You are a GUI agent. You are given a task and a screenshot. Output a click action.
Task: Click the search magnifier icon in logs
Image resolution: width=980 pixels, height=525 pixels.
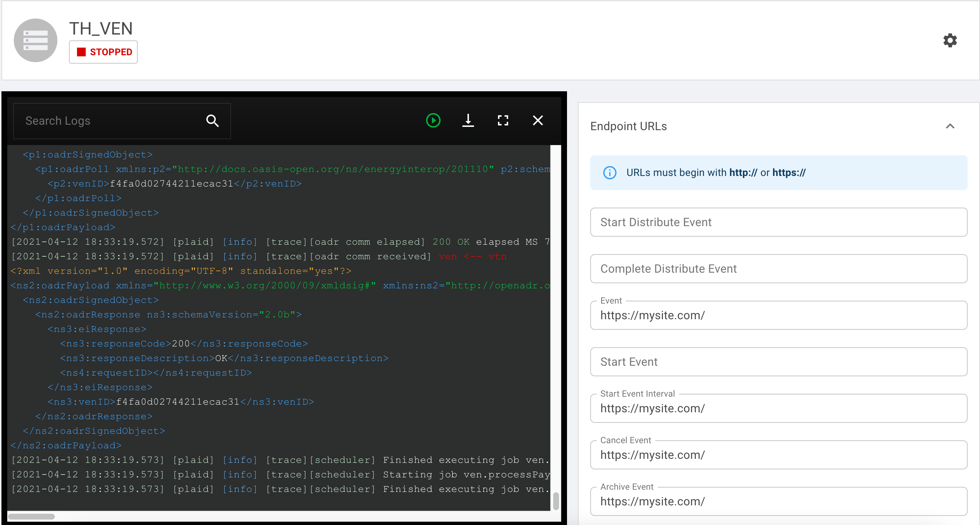coord(212,121)
